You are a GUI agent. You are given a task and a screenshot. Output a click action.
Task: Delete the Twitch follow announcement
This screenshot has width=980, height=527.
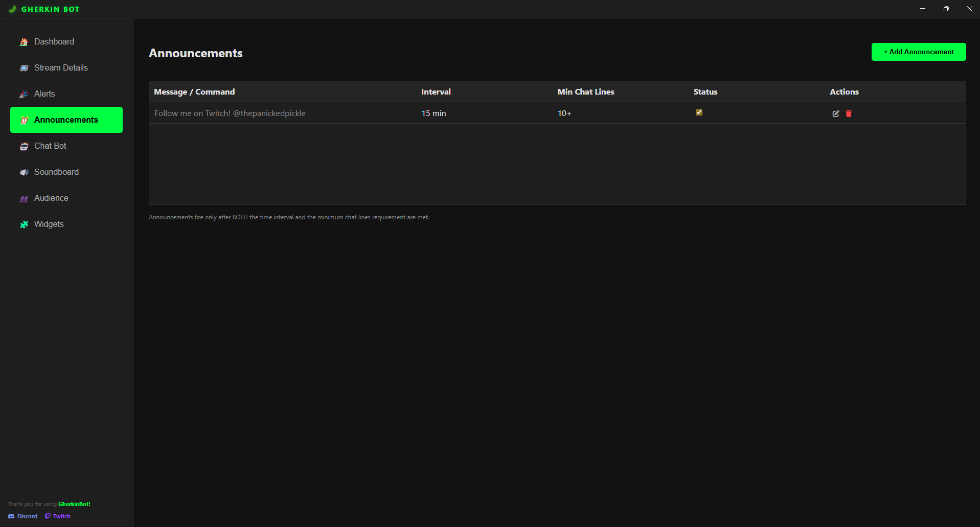(x=849, y=113)
